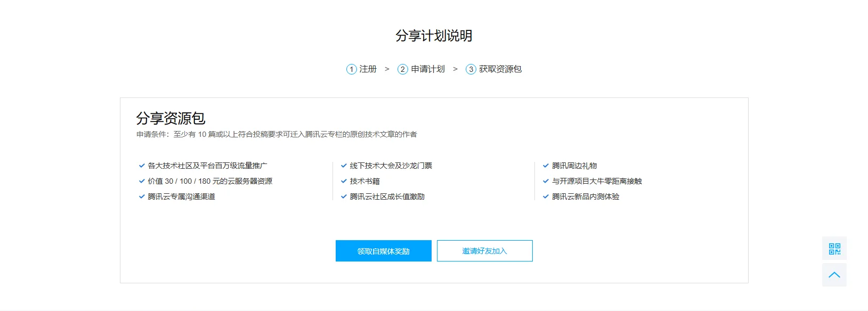868x311 pixels.
Task: Click 各大技术社区及平台百万级流量推广 item
Action: [x=207, y=166]
